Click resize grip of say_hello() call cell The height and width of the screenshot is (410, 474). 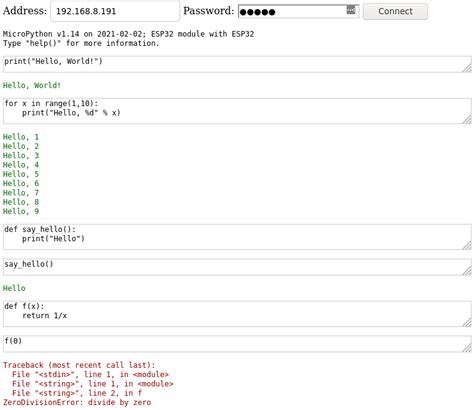467,271
